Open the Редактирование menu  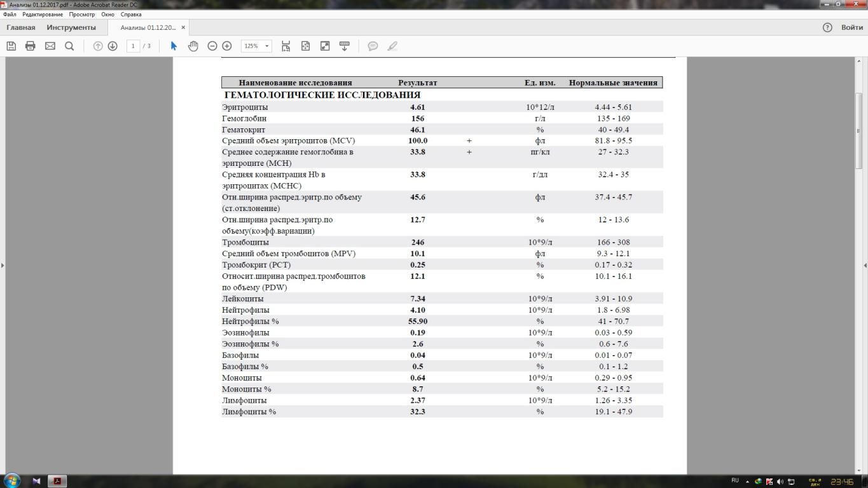[x=43, y=14]
